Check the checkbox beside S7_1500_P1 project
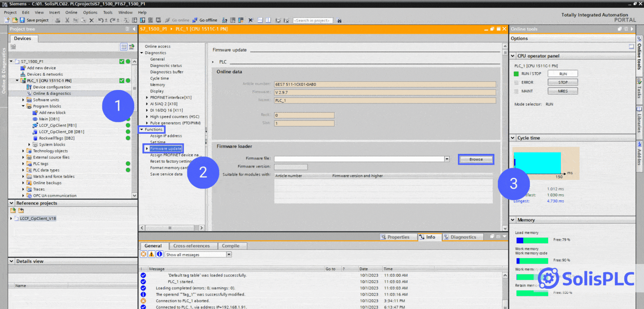 [x=121, y=61]
